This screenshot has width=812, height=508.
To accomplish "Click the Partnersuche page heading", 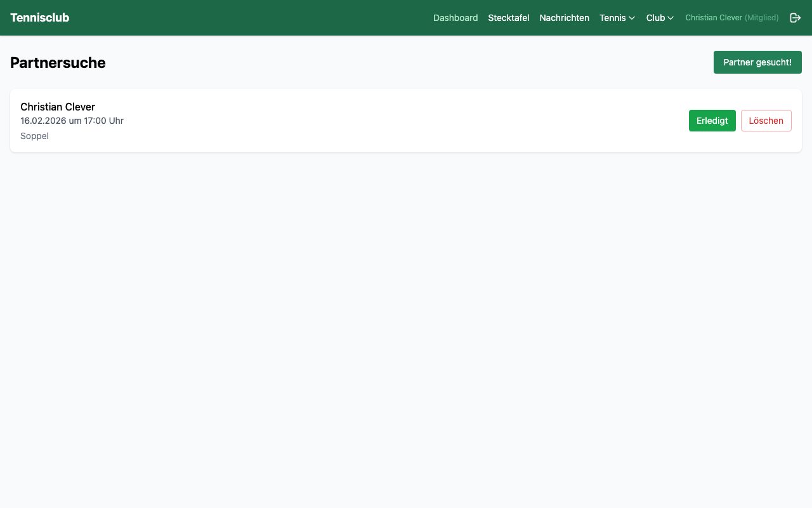I will 58,63.
